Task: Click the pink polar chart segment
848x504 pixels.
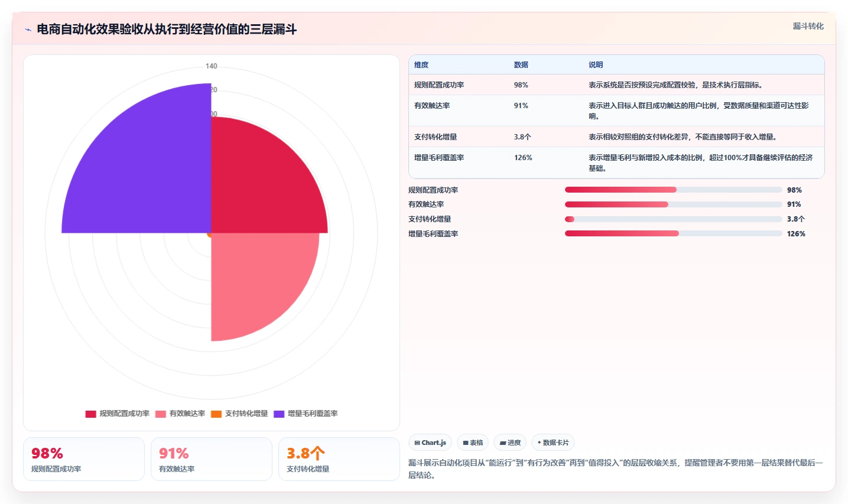Action: click(254, 278)
